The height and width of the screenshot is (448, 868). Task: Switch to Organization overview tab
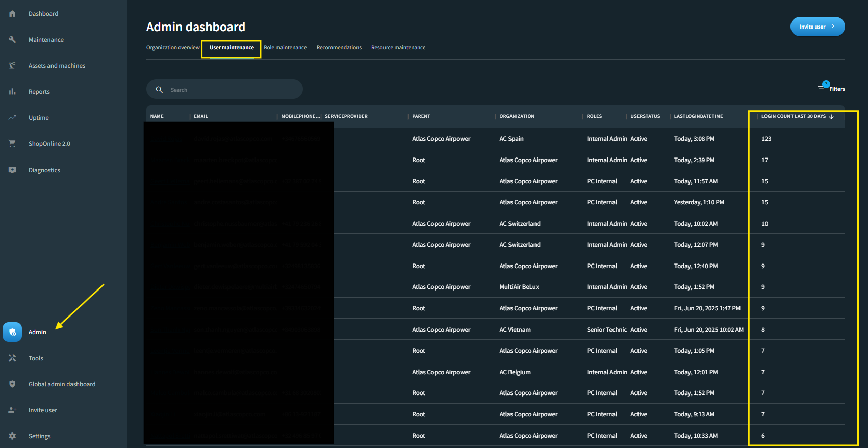pyautogui.click(x=173, y=48)
